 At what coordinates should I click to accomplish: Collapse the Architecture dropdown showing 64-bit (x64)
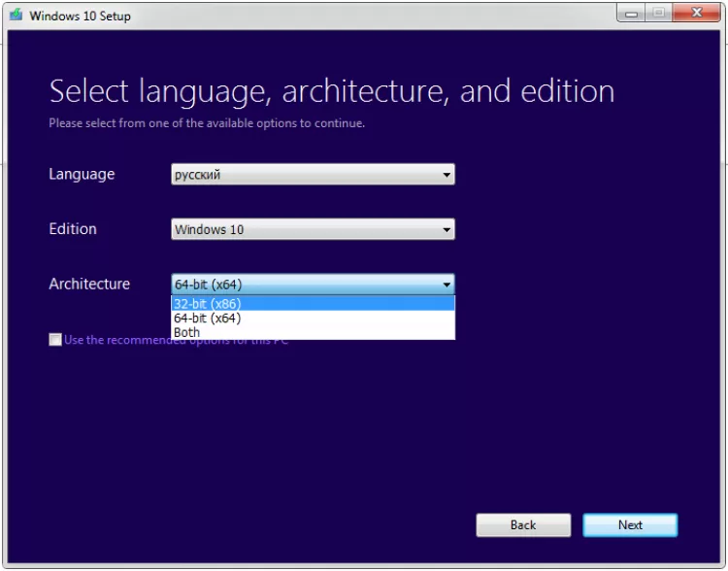click(313, 284)
